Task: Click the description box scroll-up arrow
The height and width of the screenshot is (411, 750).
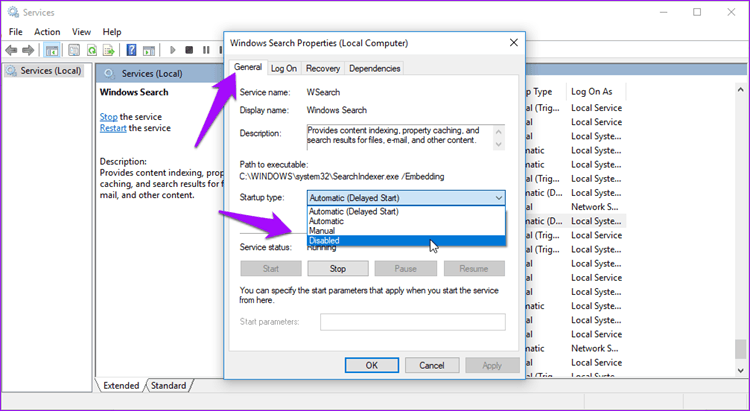Action: [499, 131]
